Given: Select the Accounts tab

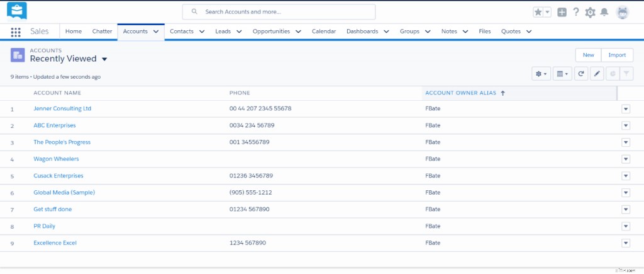Looking at the screenshot, I should [x=135, y=31].
